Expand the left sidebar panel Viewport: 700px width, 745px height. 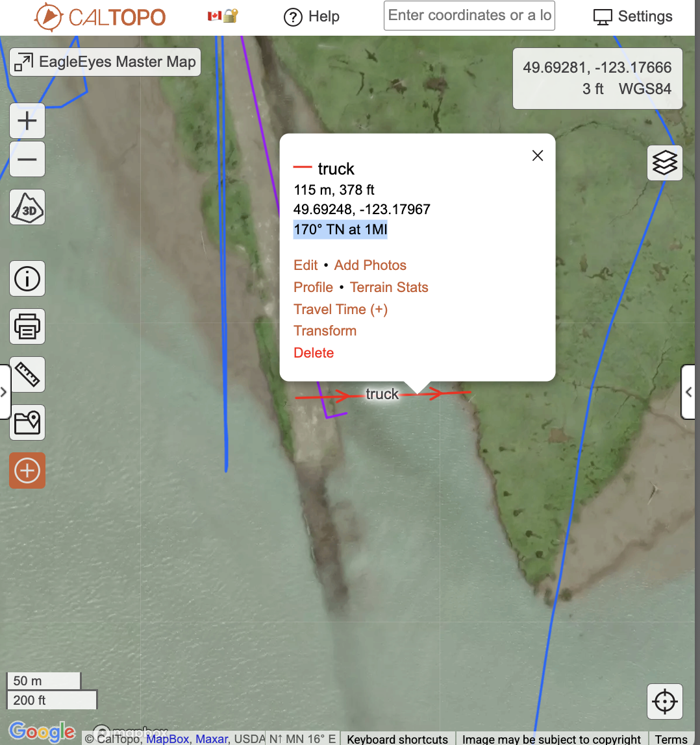(x=5, y=392)
